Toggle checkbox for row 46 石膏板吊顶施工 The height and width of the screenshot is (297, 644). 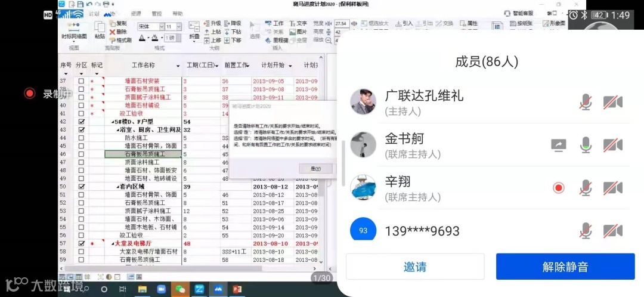pyautogui.click(x=81, y=154)
